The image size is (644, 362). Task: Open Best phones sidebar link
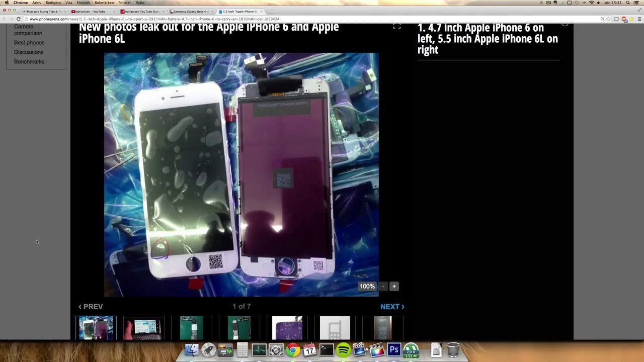[29, 43]
